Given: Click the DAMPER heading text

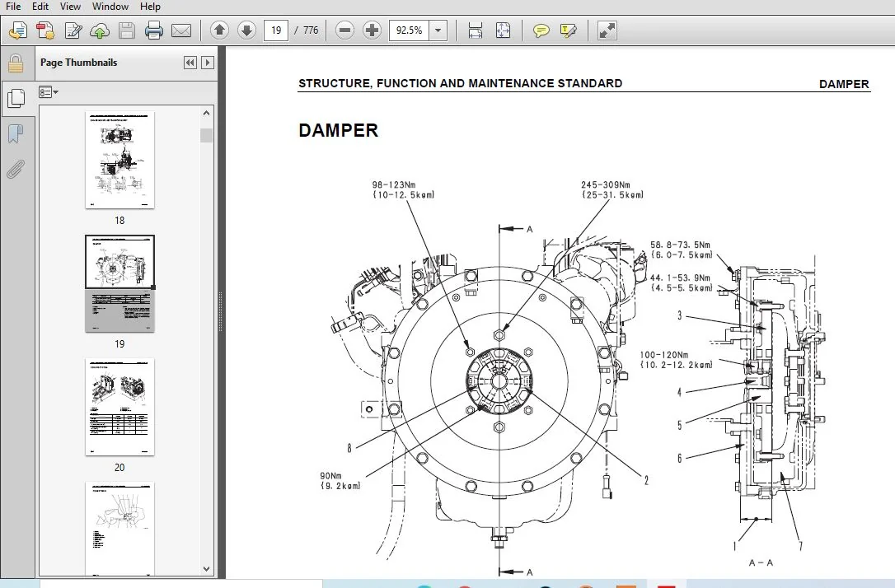Looking at the screenshot, I should [338, 130].
